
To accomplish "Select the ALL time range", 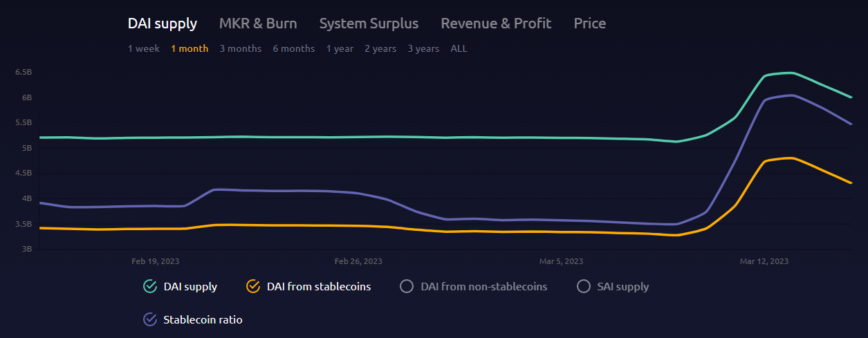I will click(x=459, y=48).
